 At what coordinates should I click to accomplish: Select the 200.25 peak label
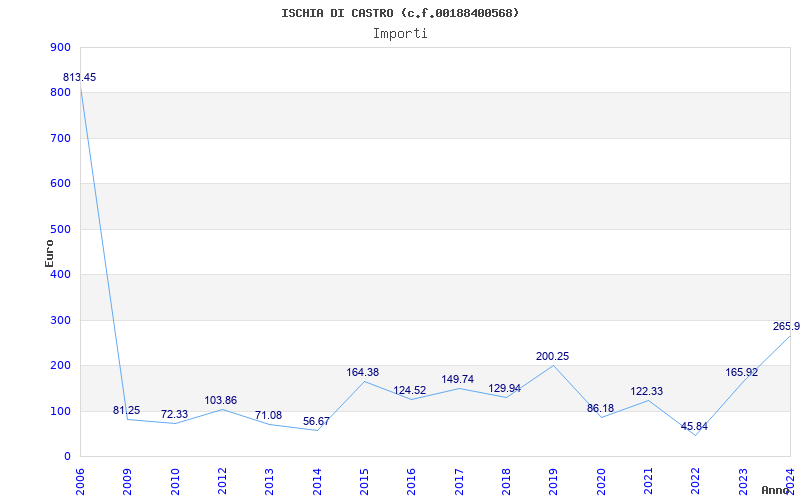pyautogui.click(x=552, y=357)
